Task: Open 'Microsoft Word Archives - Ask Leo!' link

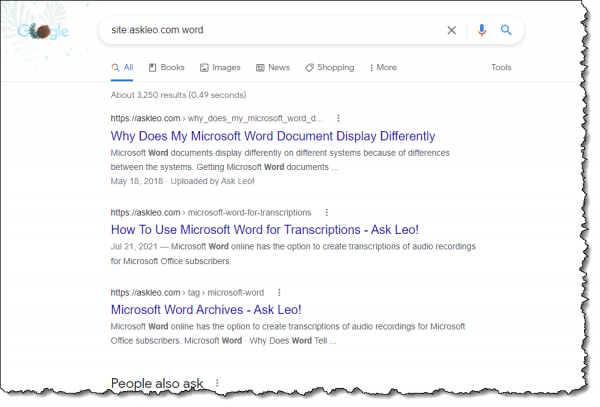Action: point(206,310)
